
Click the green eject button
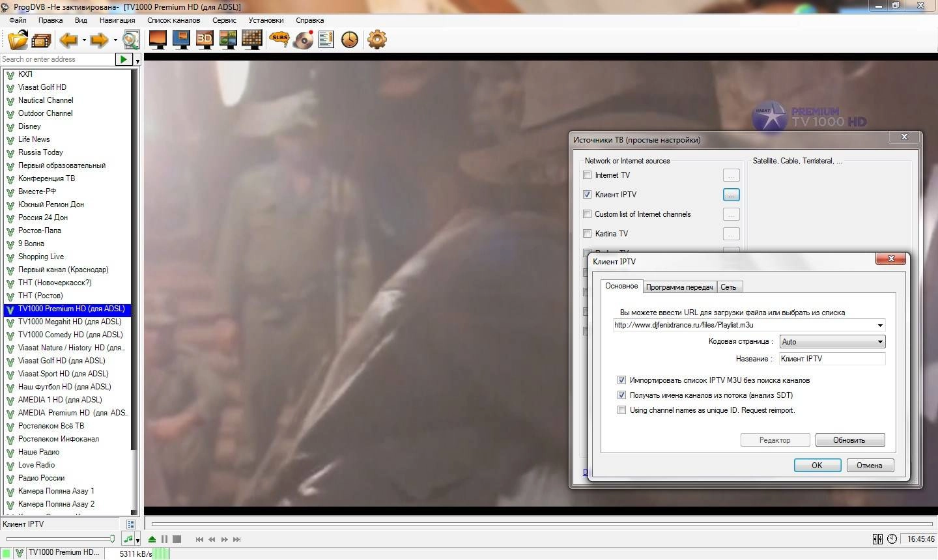[152, 539]
